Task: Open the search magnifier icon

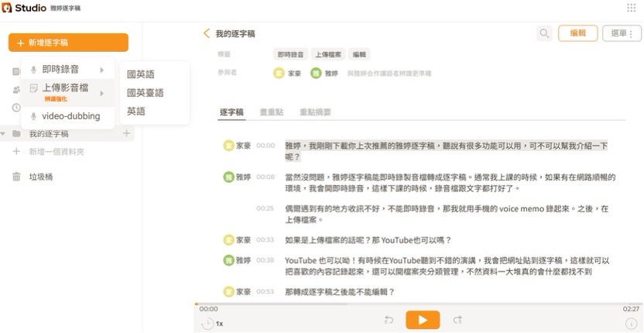Action: [545, 33]
